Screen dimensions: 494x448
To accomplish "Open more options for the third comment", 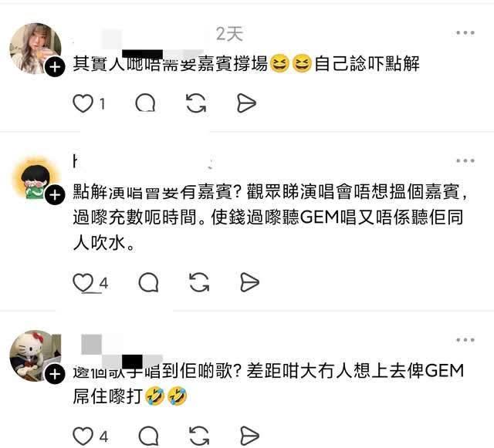I will [x=465, y=340].
